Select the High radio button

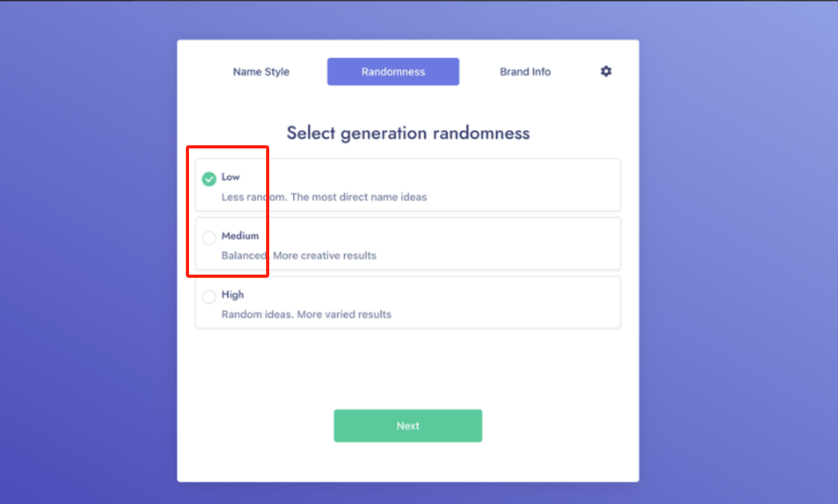[x=209, y=297]
